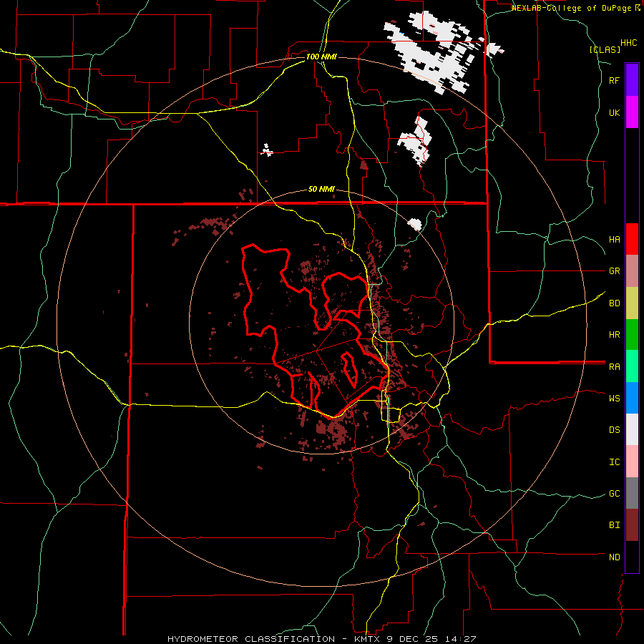The height and width of the screenshot is (644, 644).
Task: Click the HYDROMETEOR CLASSIFICATION title text
Action: (x=251, y=639)
